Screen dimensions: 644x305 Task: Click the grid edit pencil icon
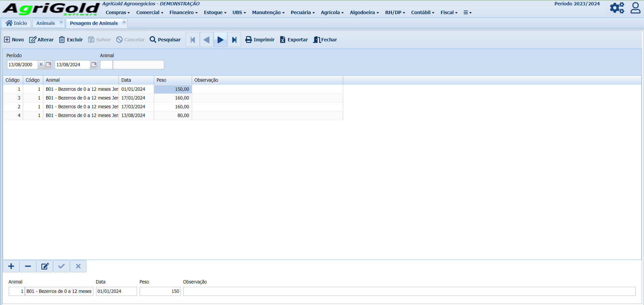pyautogui.click(x=45, y=266)
